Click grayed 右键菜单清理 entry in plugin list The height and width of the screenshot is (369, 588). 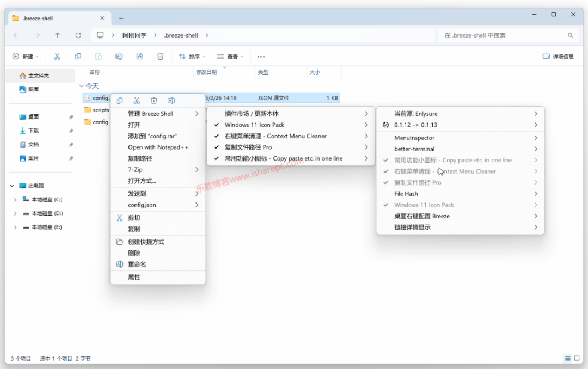coord(460,171)
